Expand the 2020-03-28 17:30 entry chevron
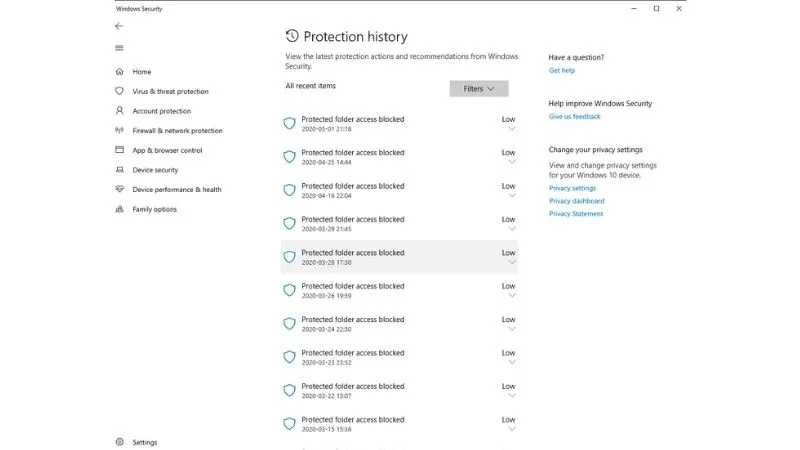Image resolution: width=800 pixels, height=450 pixels. 512,262
